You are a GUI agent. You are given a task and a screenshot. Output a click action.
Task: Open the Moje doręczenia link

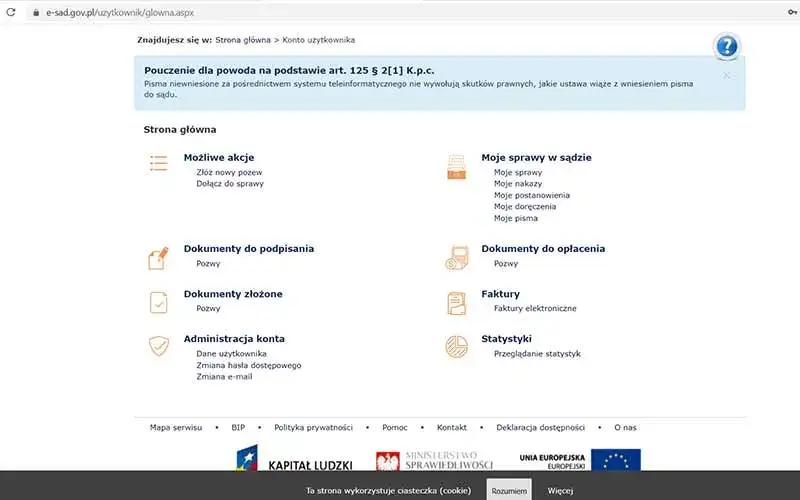pos(525,207)
